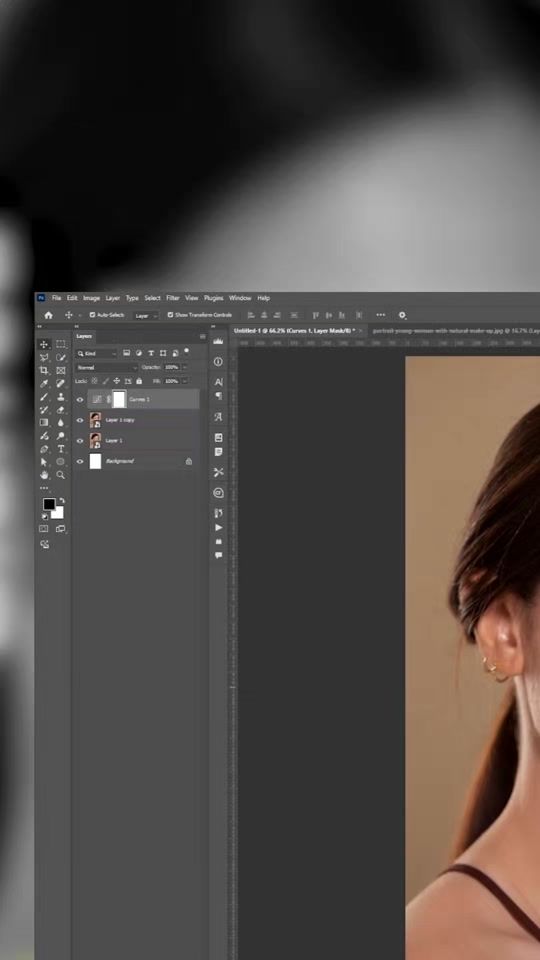Select the Spot Healing Brush tool
The width and height of the screenshot is (540, 960).
(x=61, y=384)
